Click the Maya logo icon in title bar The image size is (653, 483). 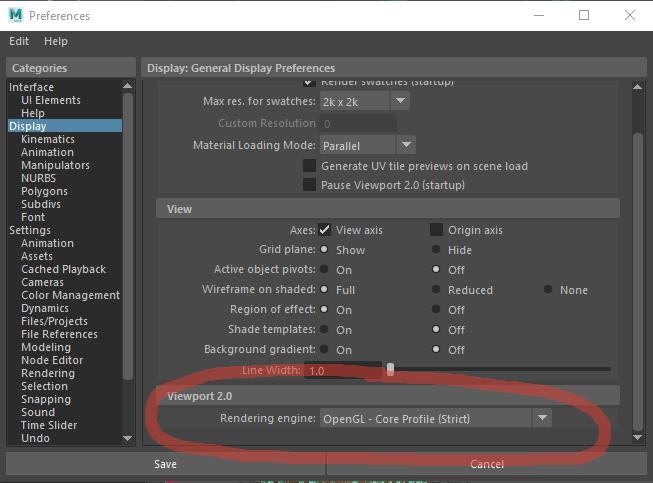point(16,16)
